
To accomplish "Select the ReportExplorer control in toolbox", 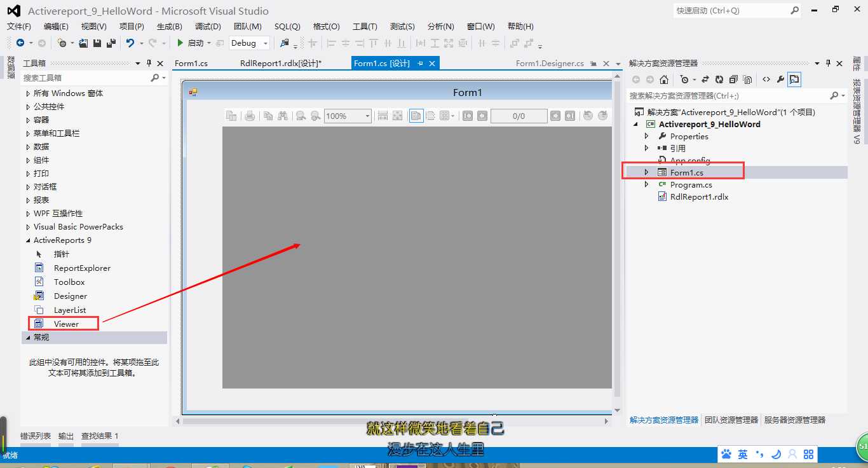I will (82, 268).
